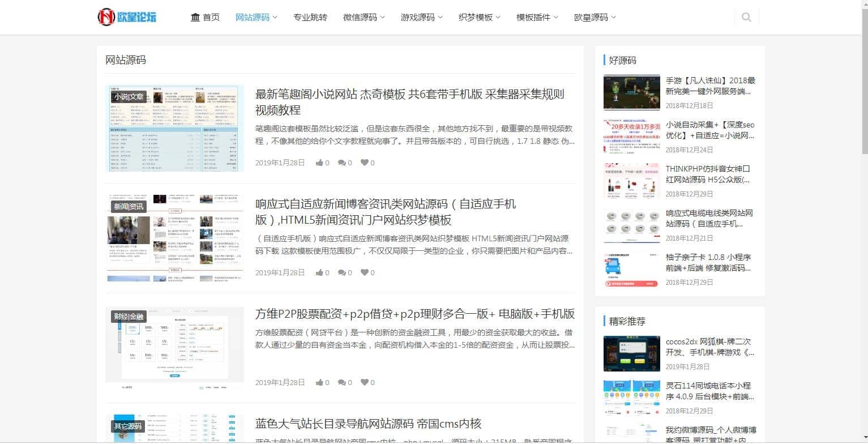Click heart icon on 笔趣阁 novel post

(x=365, y=163)
